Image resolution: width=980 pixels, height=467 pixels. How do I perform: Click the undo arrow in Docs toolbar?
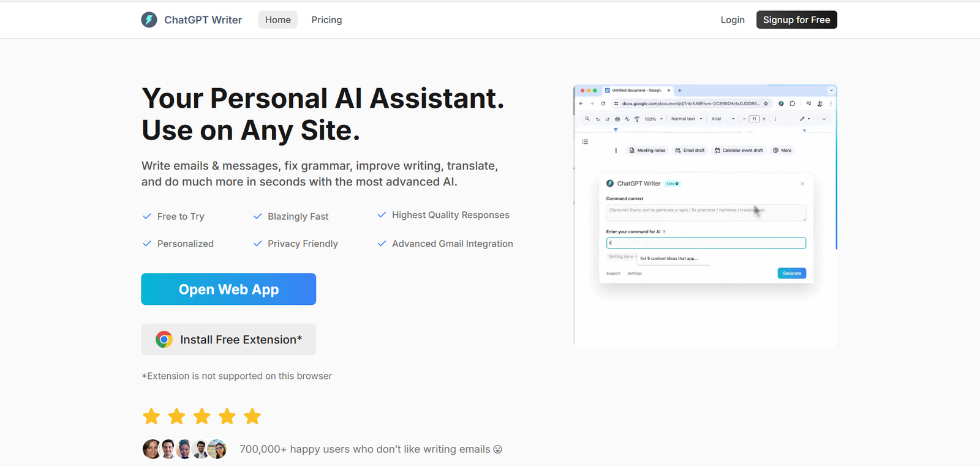(598, 119)
